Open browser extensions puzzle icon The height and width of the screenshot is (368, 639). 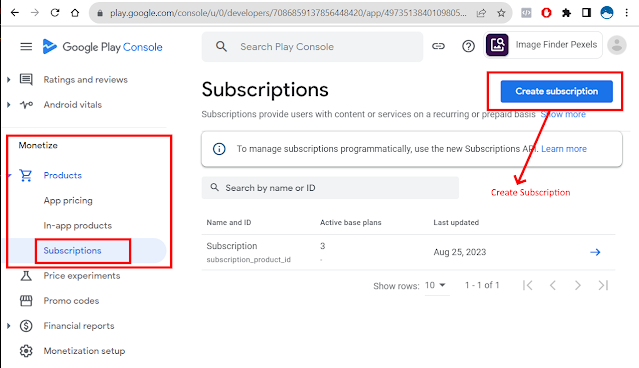click(x=566, y=13)
